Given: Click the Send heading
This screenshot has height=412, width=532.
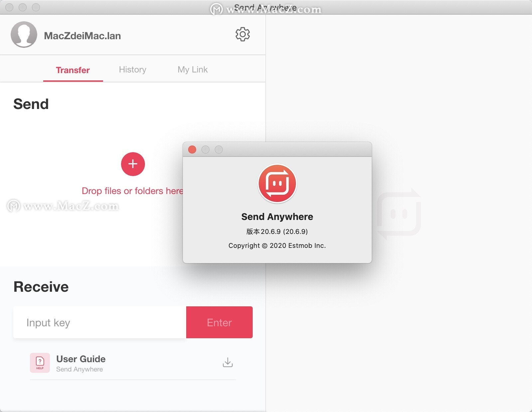Looking at the screenshot, I should 31,104.
